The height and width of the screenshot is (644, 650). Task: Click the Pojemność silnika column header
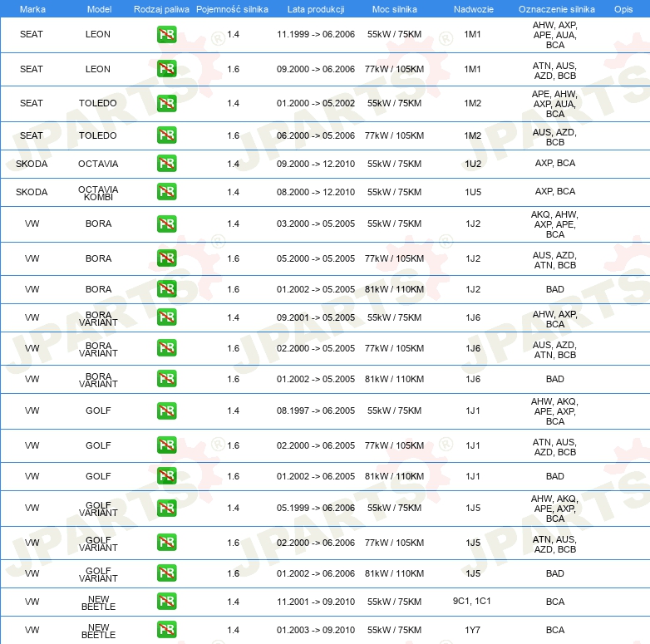point(232,9)
